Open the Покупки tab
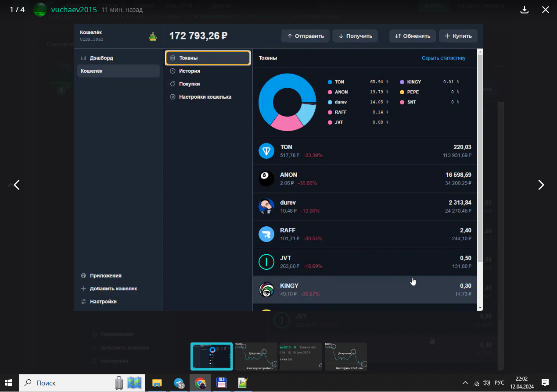 click(208, 84)
